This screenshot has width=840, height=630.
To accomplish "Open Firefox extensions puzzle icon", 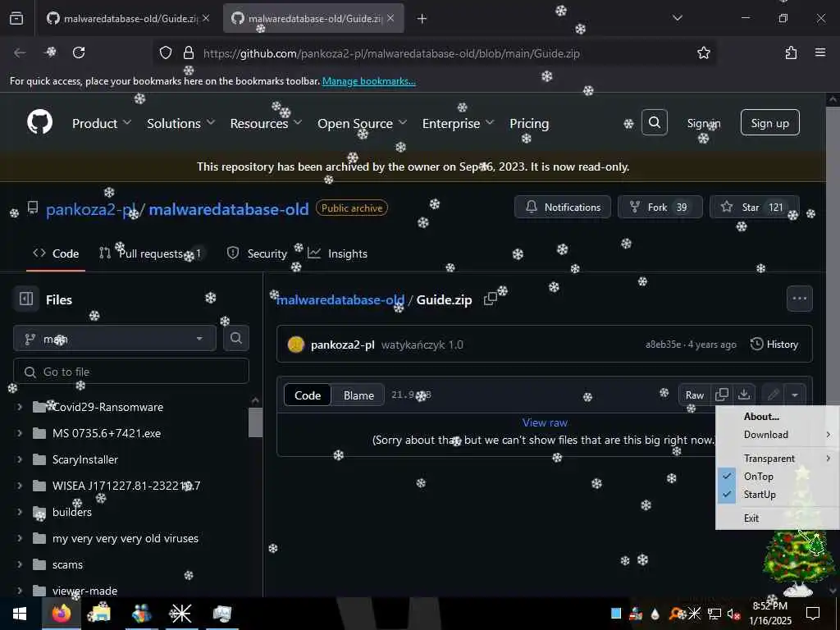I will pyautogui.click(x=791, y=52).
